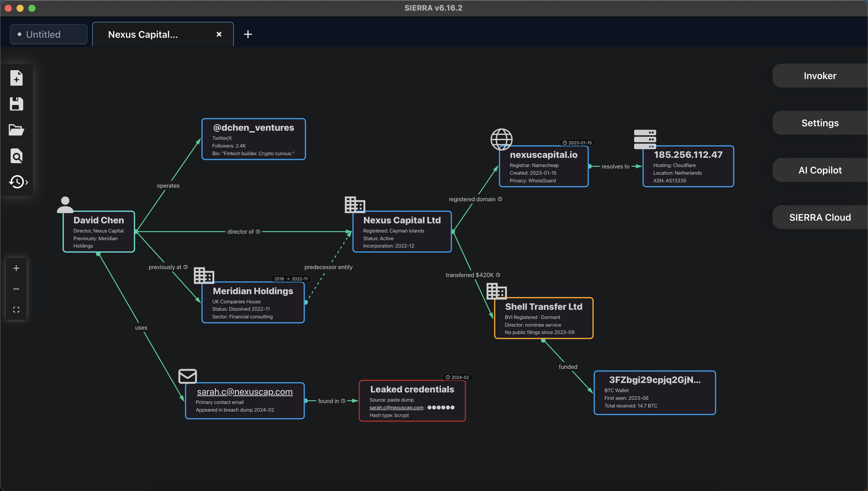Open the entity search tool
Image resolution: width=868 pixels, height=491 pixels.
[16, 156]
